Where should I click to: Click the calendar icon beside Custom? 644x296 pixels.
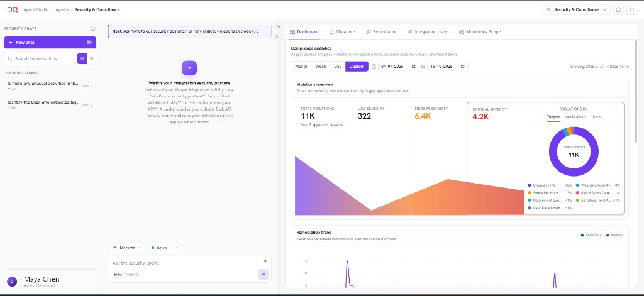point(374,67)
